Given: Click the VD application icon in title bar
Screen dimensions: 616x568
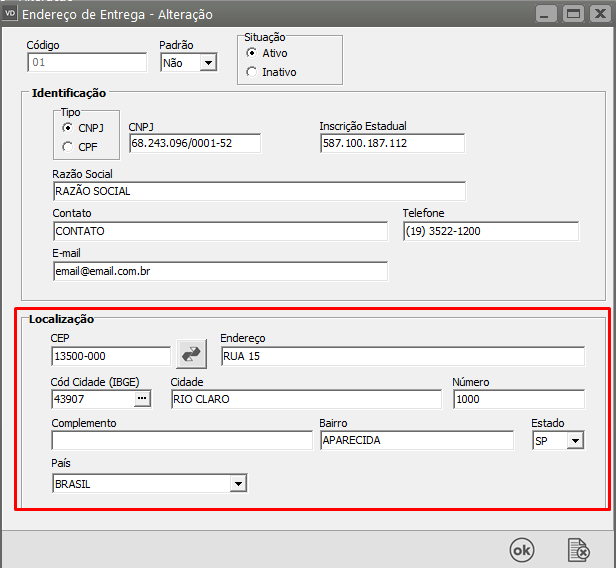Looking at the screenshot, I should [10, 14].
